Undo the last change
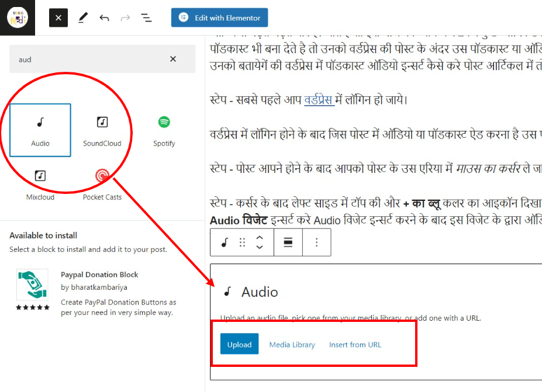The image size is (542, 392). [x=105, y=18]
